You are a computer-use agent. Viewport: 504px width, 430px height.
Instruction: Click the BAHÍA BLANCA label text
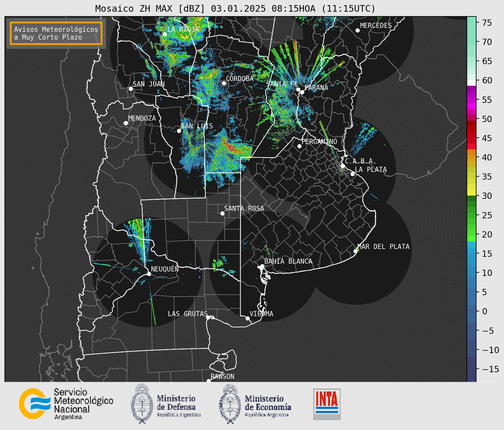click(288, 261)
